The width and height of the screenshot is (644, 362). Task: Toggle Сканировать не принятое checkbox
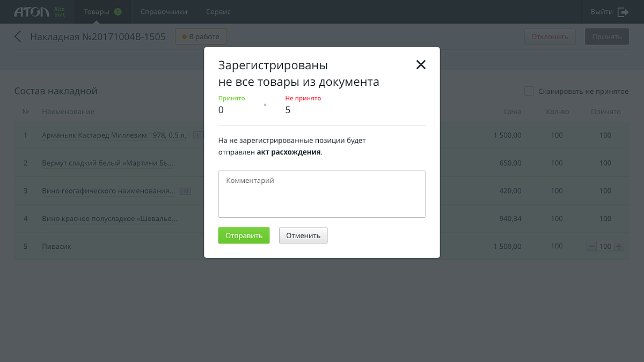529,91
